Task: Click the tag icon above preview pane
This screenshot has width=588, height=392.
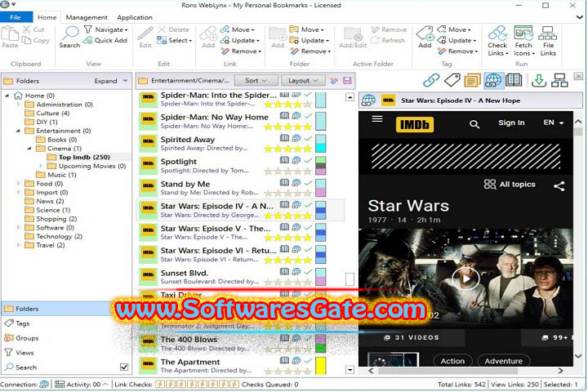Action: [x=452, y=80]
